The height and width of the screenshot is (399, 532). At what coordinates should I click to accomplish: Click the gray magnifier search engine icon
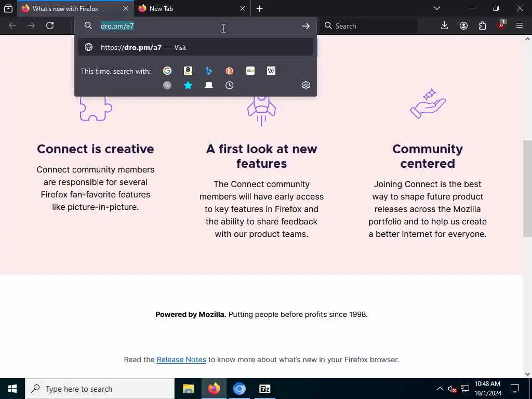tap(167, 85)
